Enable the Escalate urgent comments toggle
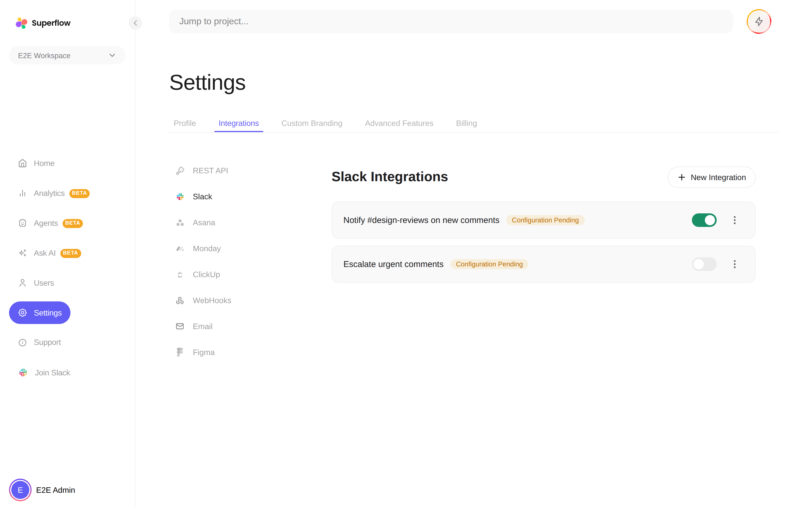812x508 pixels. coord(704,264)
